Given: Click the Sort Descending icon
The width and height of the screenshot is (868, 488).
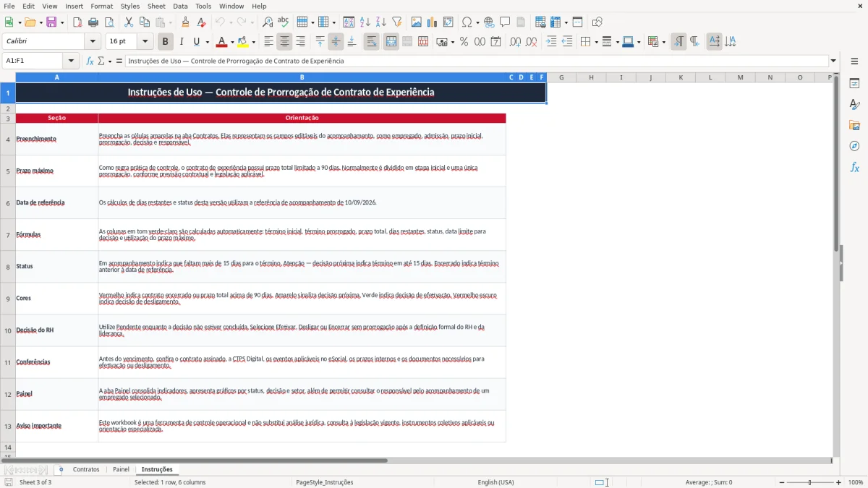Looking at the screenshot, I should click(380, 22).
